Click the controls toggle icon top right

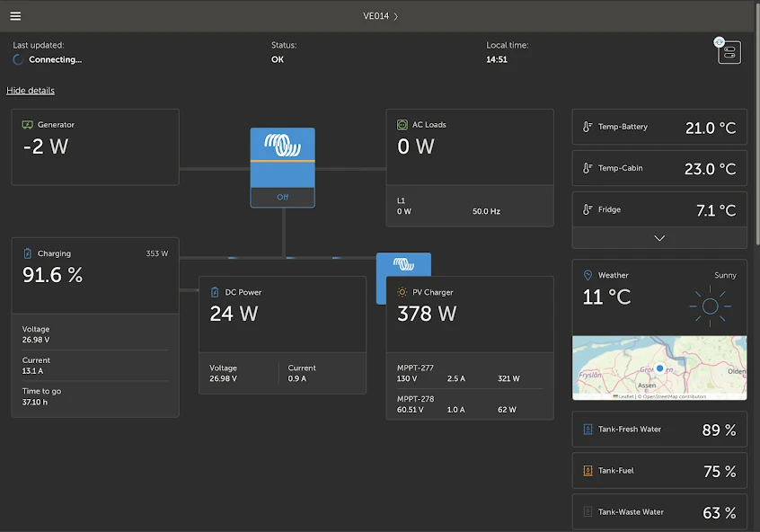pos(729,52)
